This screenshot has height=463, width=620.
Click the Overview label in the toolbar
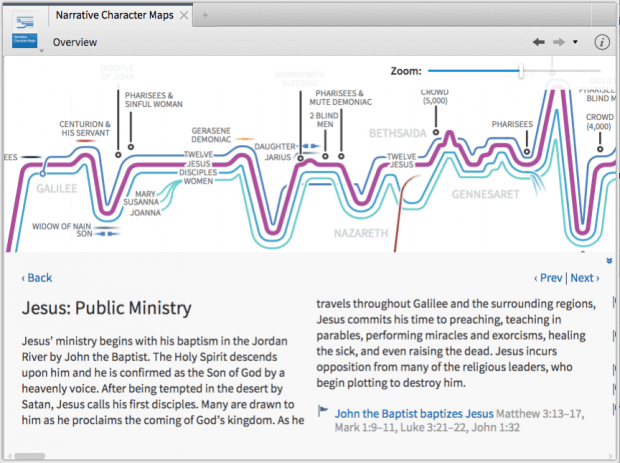tap(75, 42)
